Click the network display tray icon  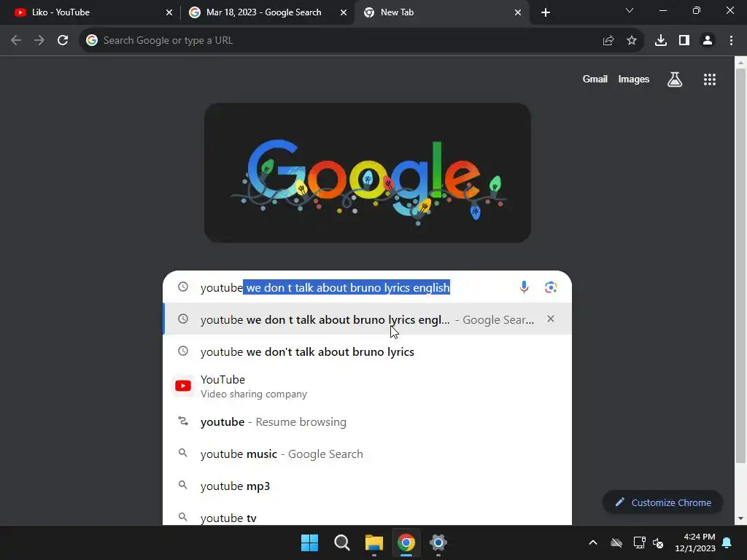[639, 542]
